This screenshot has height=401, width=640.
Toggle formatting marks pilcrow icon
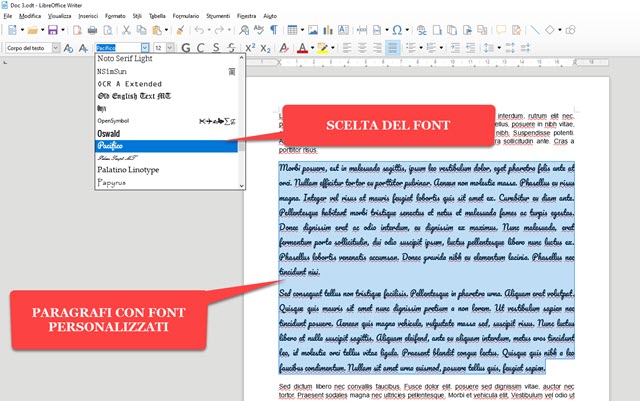tap(274, 30)
